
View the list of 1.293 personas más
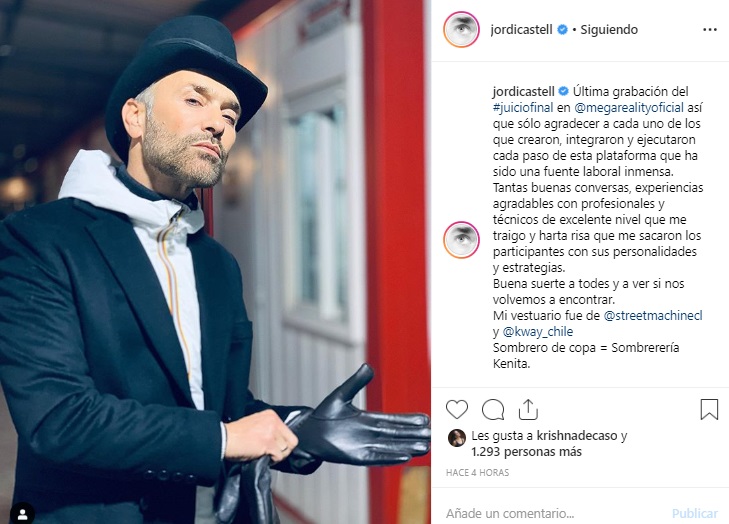526,451
